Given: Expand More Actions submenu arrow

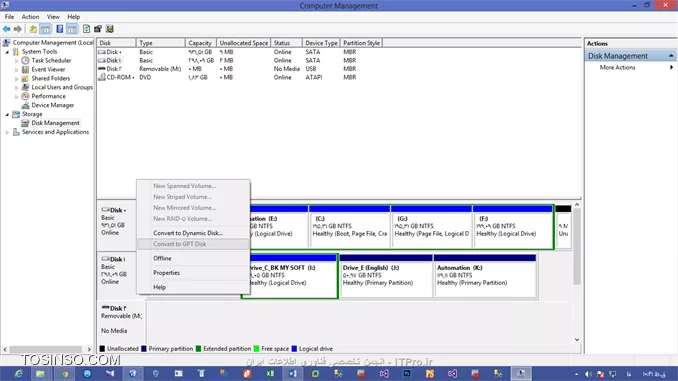Looking at the screenshot, I should coord(671,67).
